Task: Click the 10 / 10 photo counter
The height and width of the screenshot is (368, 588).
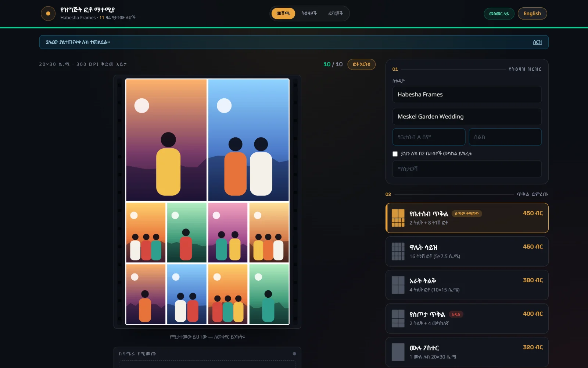Action: [333, 64]
